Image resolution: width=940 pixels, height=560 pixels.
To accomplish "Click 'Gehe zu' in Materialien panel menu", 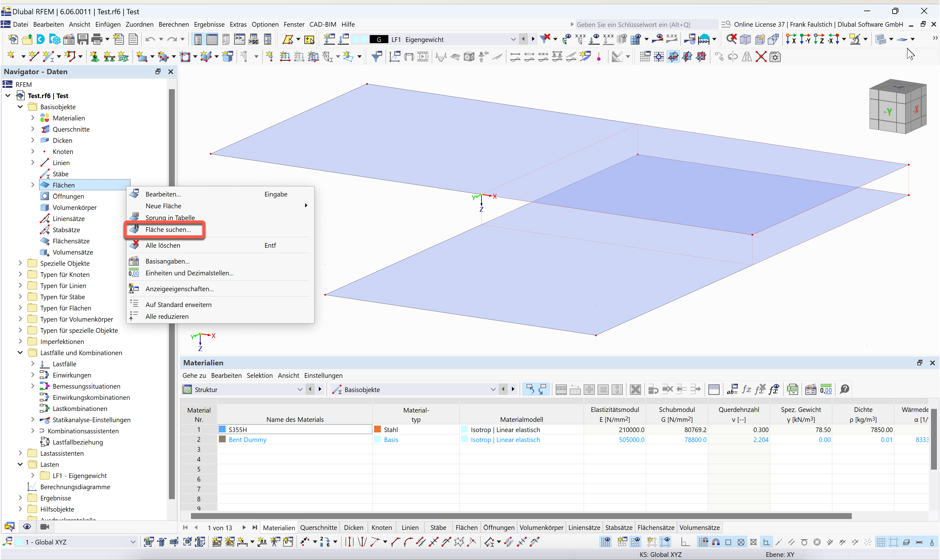I will pos(194,376).
